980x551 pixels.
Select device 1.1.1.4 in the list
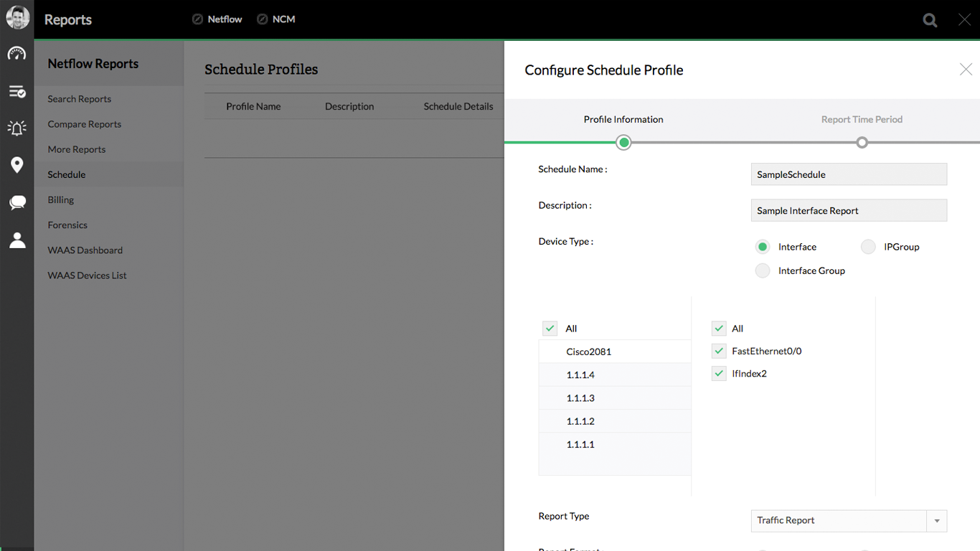point(580,375)
